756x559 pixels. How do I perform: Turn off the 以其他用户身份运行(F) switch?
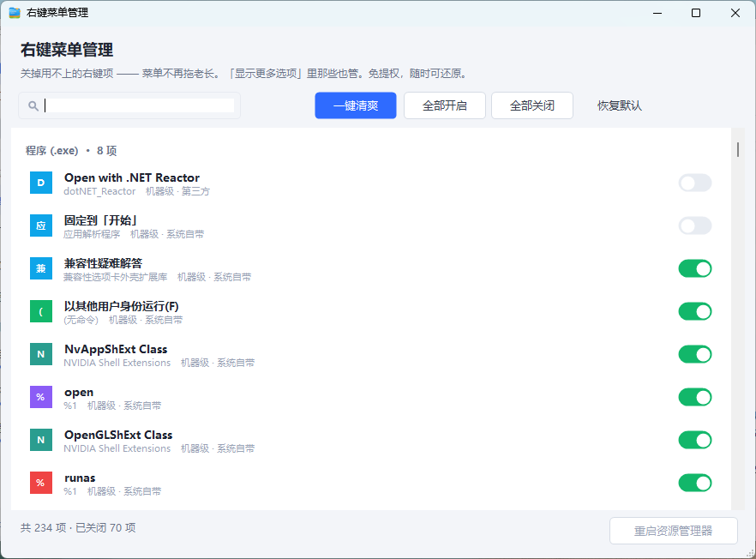pos(695,311)
